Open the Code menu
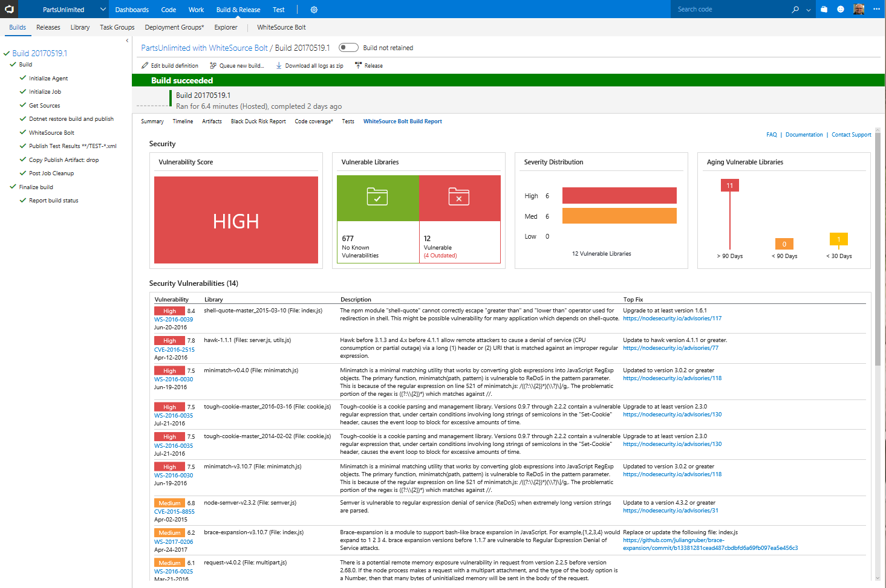This screenshot has width=886, height=588. pyautogui.click(x=169, y=10)
